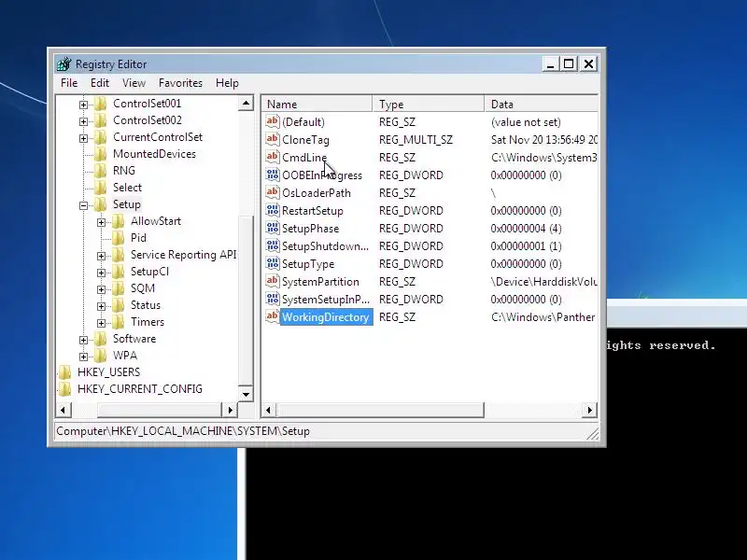Expand the CurrentControlSet key

tap(83, 138)
